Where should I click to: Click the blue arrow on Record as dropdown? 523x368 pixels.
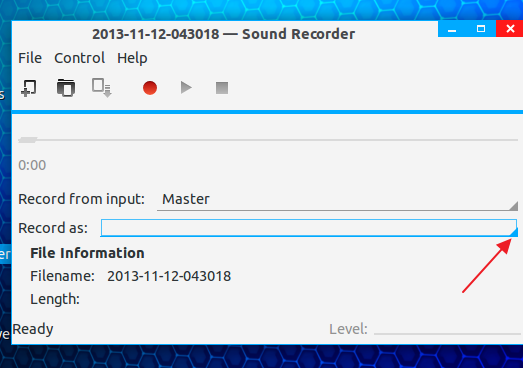pyautogui.click(x=514, y=232)
